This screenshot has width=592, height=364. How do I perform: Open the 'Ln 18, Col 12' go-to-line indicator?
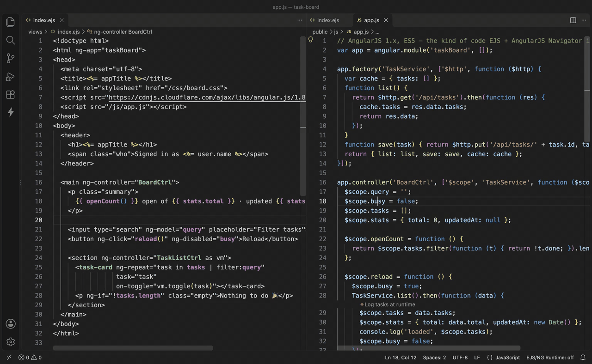[x=401, y=358]
